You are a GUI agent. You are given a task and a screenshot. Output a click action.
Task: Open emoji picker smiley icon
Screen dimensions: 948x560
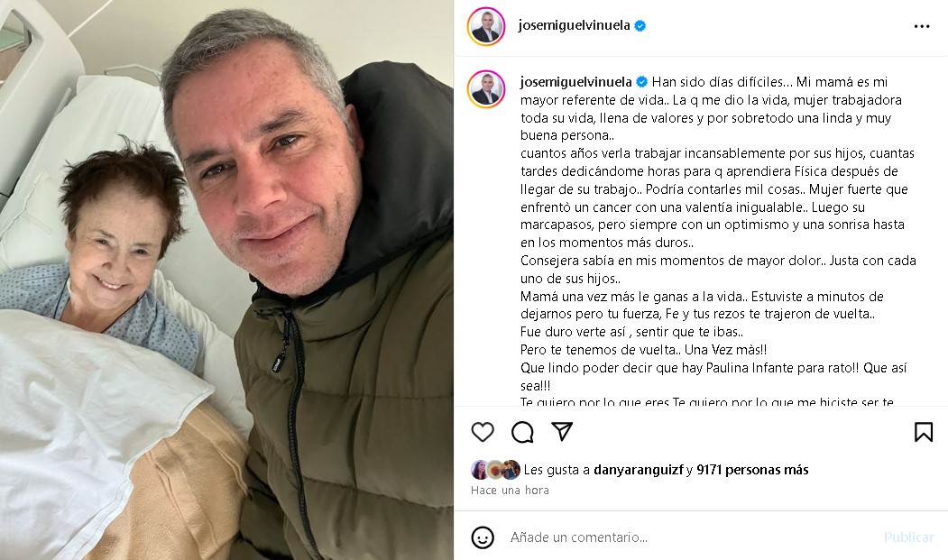click(483, 537)
